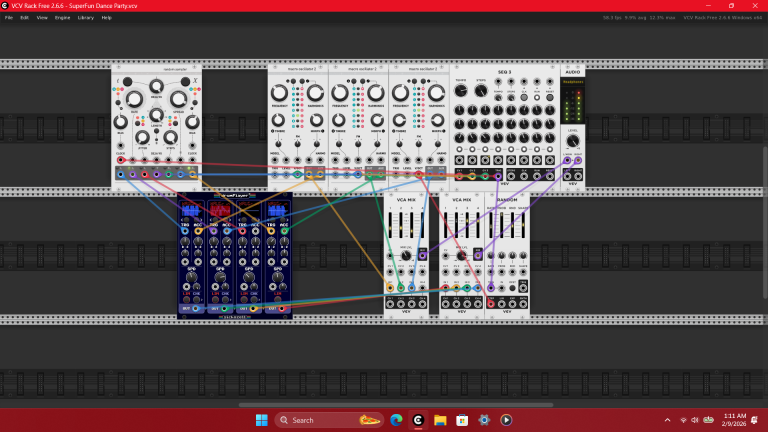Toggle random sampler t section button

coord(127,81)
